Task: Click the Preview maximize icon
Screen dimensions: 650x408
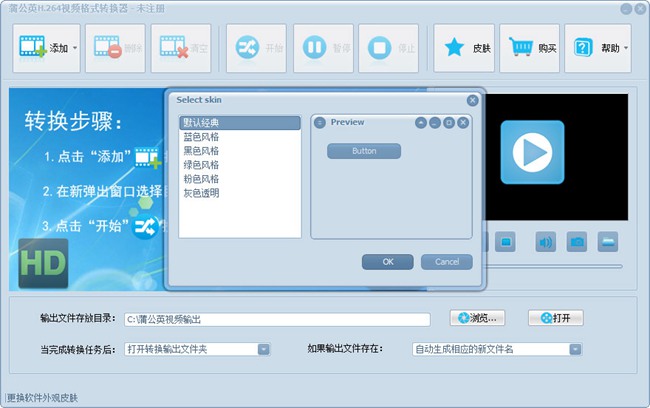Action: coord(449,123)
